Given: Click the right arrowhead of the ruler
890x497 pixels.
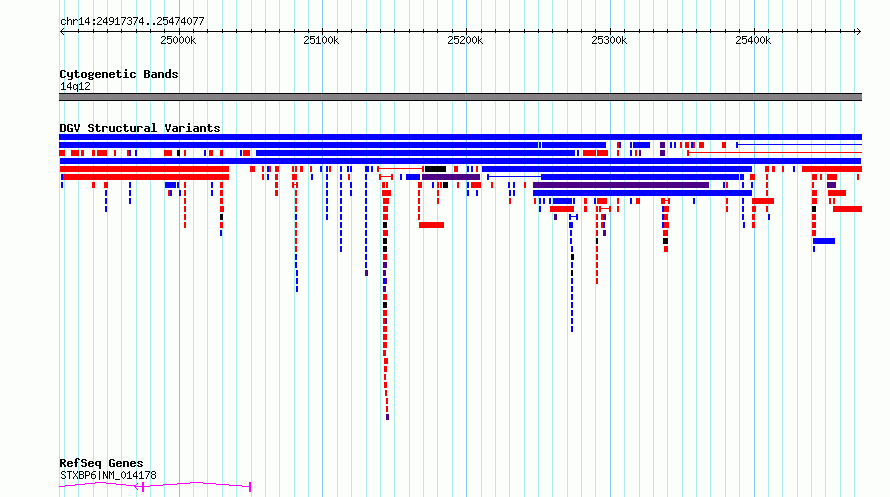Looking at the screenshot, I should 859,31.
